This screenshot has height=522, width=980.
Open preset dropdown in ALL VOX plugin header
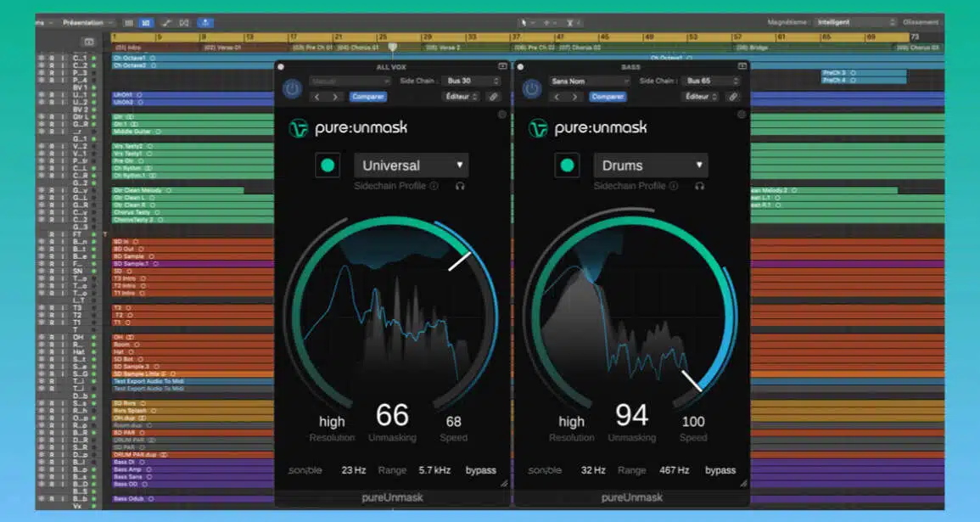[x=350, y=81]
